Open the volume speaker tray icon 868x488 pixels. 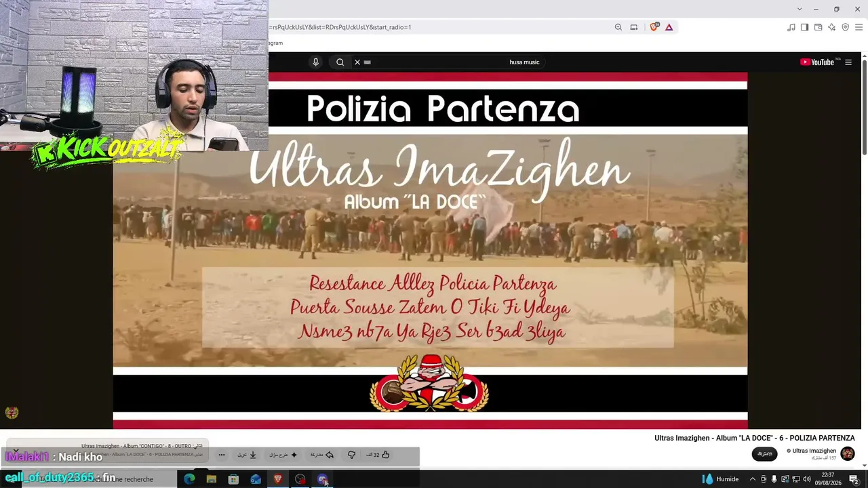point(807,479)
